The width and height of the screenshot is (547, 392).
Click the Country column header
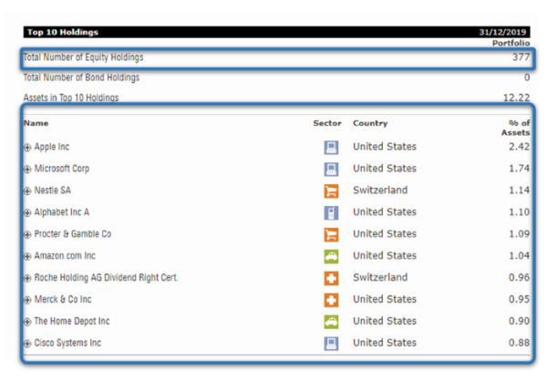(x=370, y=123)
